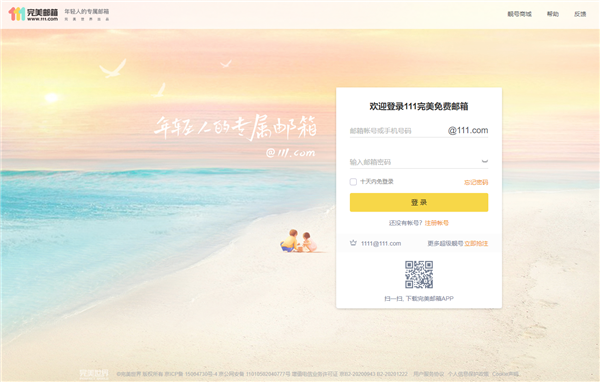
Task: Open 用户服务协议 footer link
Action: tap(429, 374)
